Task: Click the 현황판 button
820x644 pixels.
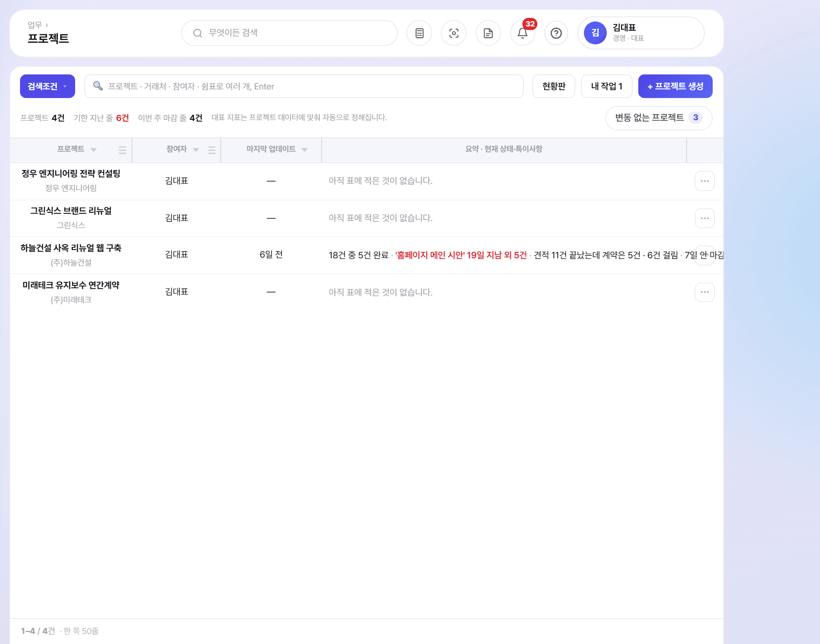Action: [553, 86]
